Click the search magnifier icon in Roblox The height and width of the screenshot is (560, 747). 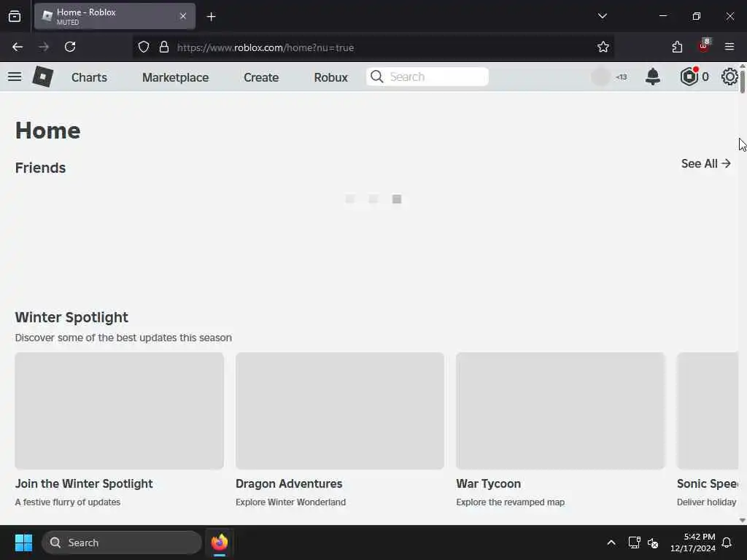[377, 77]
